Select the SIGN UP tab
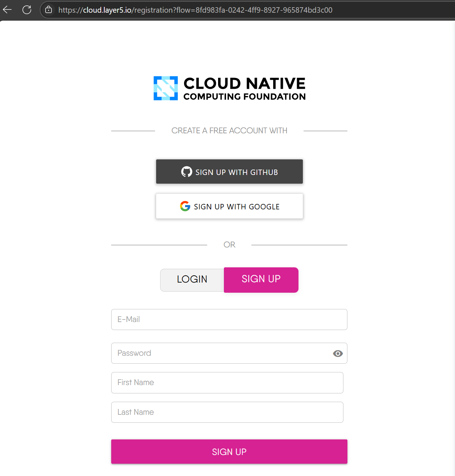This screenshot has width=455, height=476. pos(261,280)
